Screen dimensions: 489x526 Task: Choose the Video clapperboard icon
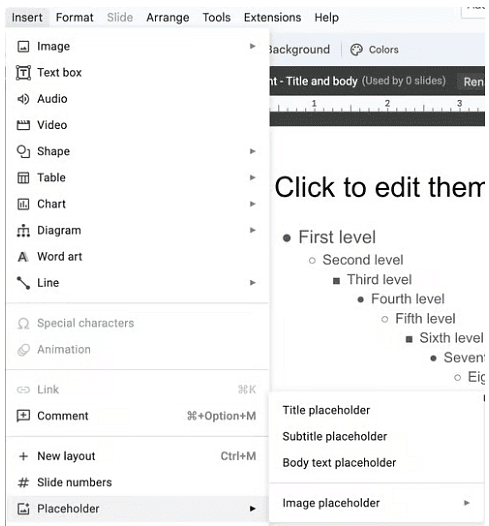(23, 125)
